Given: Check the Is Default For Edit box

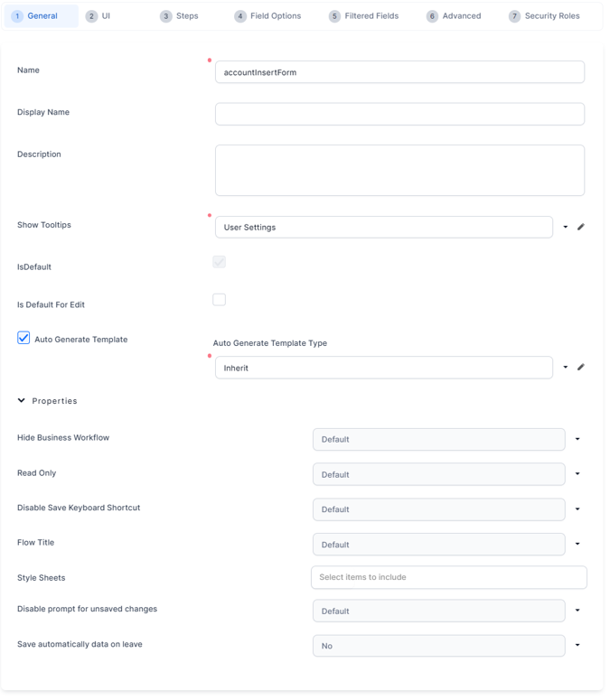Looking at the screenshot, I should click(x=219, y=300).
